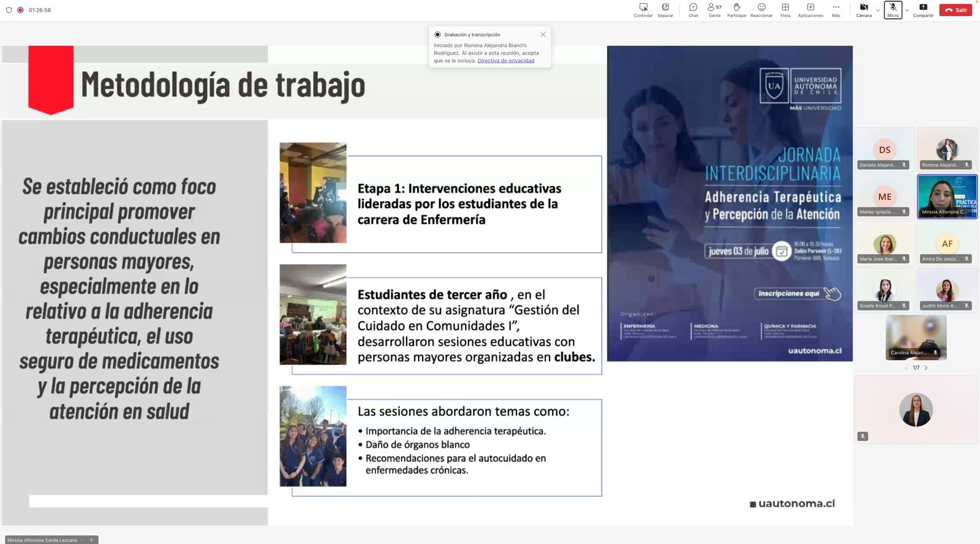Click the 01:26:56 meeting timer
The width and height of the screenshot is (980, 544).
point(40,10)
